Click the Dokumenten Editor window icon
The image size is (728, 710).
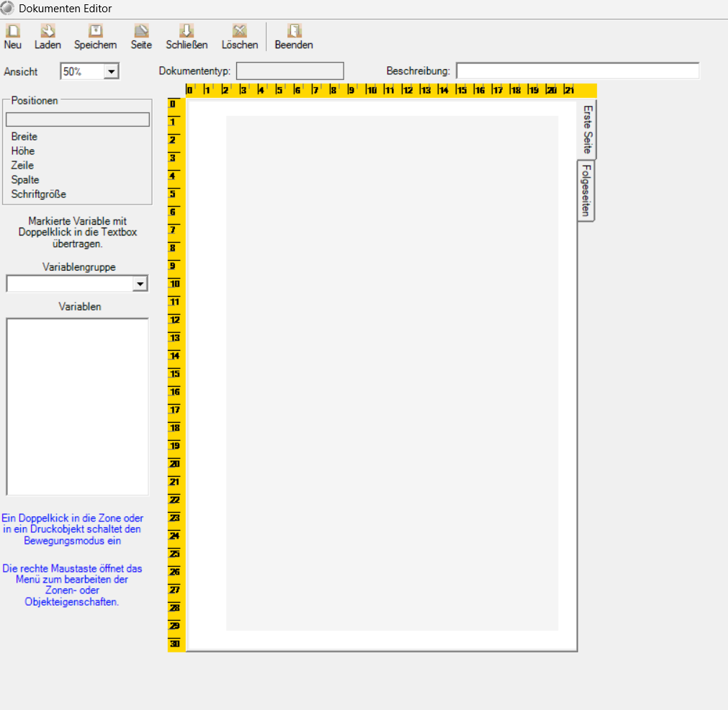click(x=7, y=8)
